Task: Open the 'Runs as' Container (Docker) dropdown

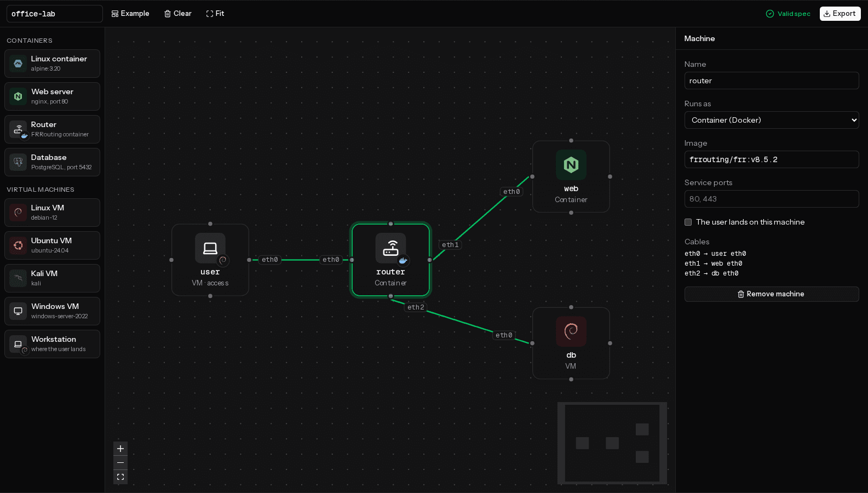Action: [772, 120]
